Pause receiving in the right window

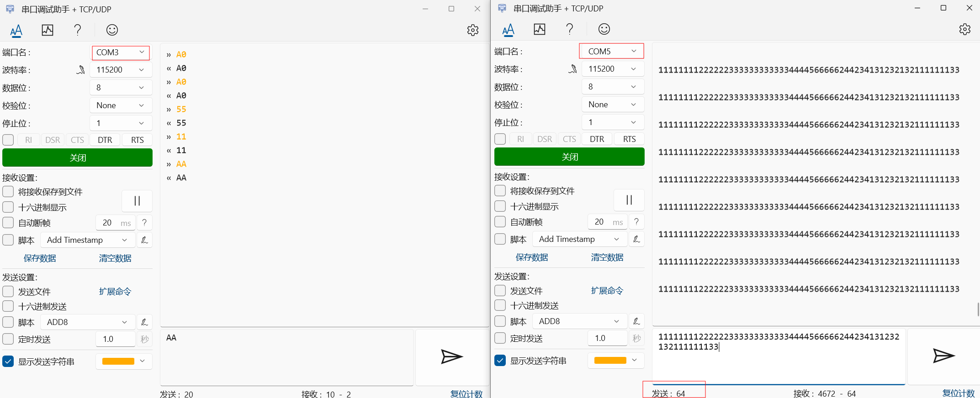629,200
